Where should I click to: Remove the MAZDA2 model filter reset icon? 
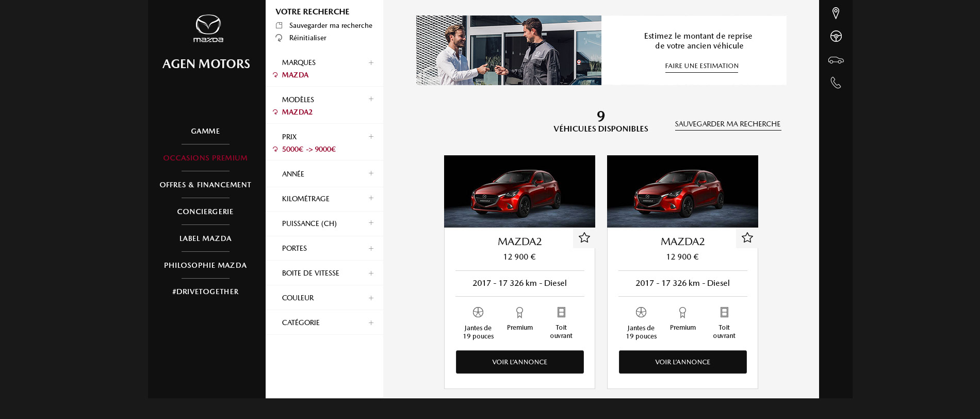[x=275, y=112]
